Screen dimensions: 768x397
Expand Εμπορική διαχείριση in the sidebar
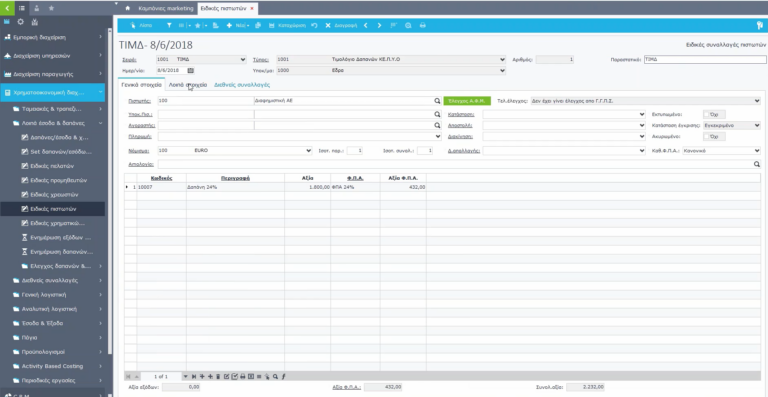click(x=52, y=37)
